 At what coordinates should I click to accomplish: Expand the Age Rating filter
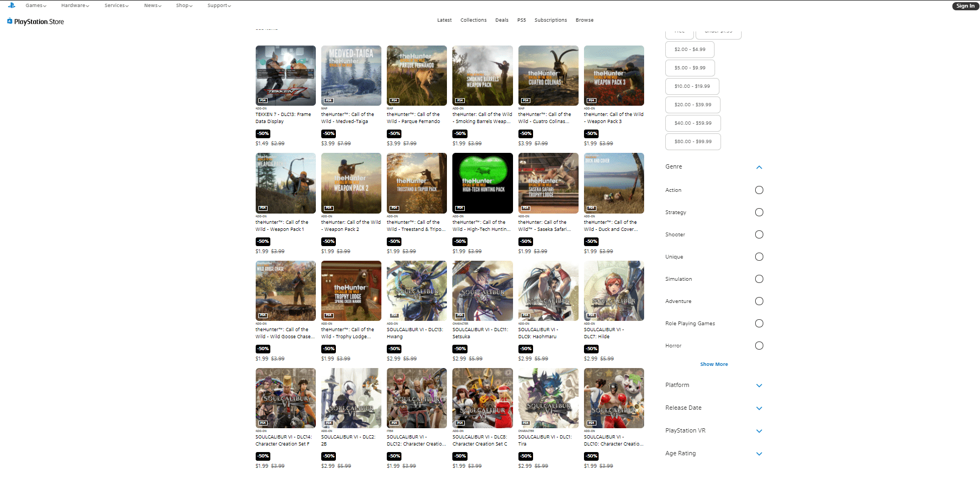pyautogui.click(x=759, y=454)
